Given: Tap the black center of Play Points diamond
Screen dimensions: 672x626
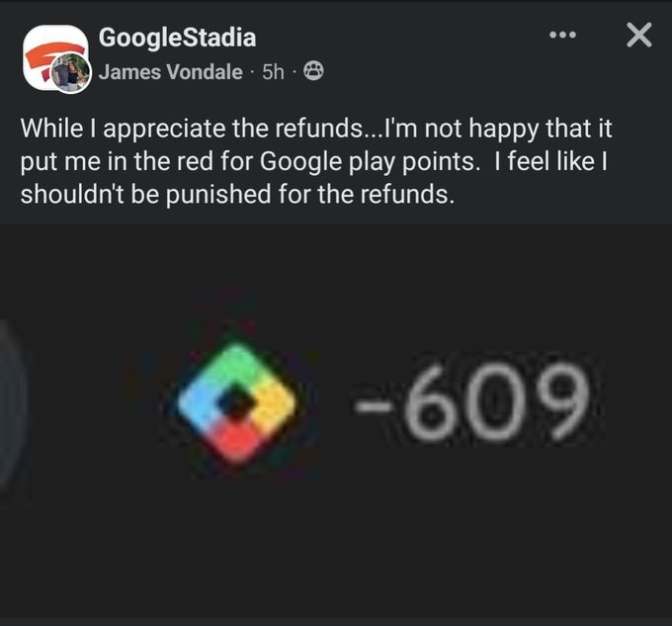Looking at the screenshot, I should tap(236, 403).
